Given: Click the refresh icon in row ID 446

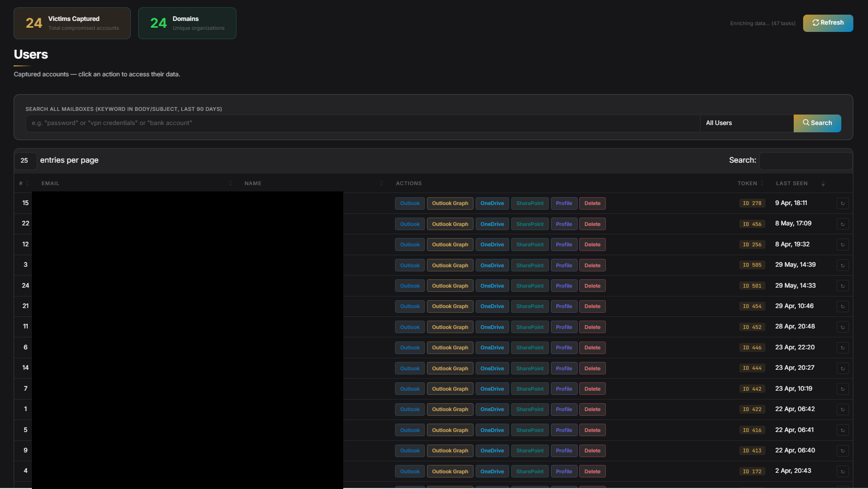Looking at the screenshot, I should 842,348.
